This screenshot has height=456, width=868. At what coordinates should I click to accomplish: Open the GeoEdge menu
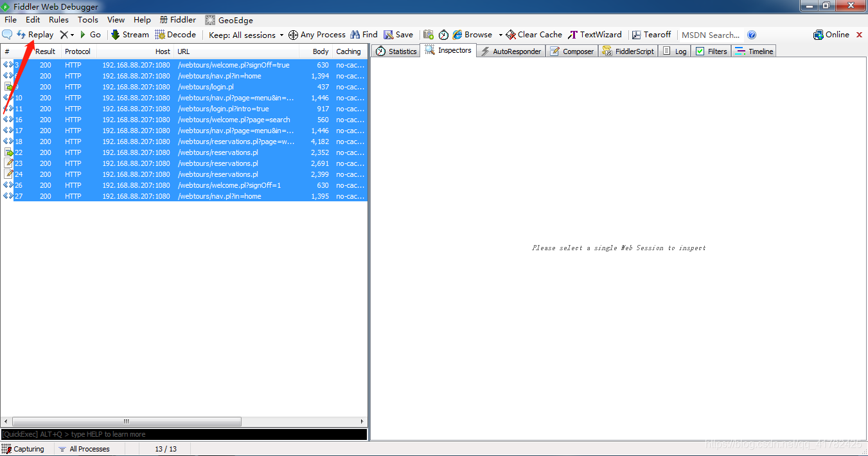tap(229, 20)
